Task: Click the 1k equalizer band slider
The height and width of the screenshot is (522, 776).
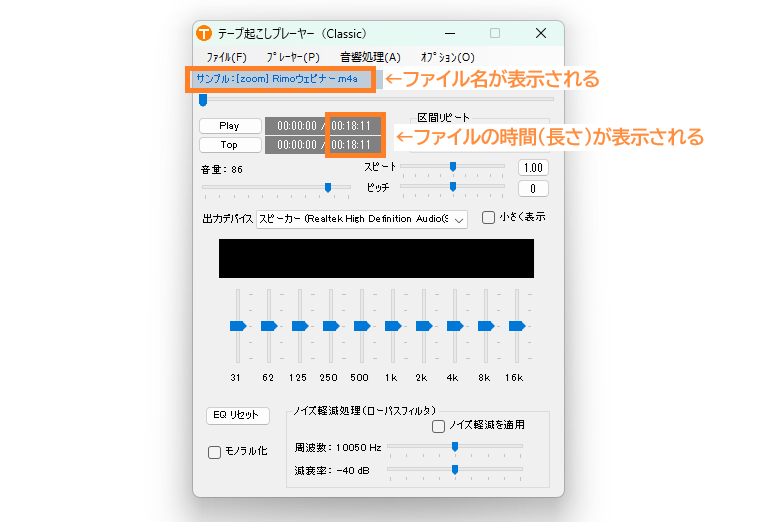Action: [x=392, y=326]
